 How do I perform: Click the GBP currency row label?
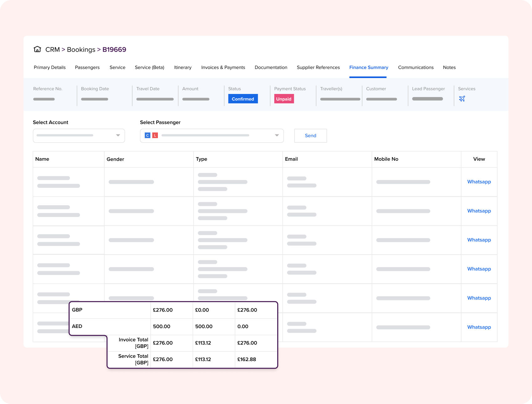click(x=77, y=310)
